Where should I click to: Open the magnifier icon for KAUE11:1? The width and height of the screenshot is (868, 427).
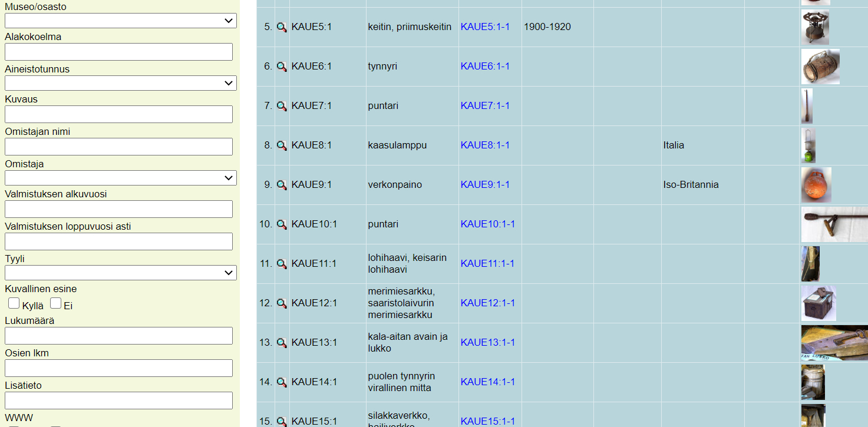click(282, 264)
